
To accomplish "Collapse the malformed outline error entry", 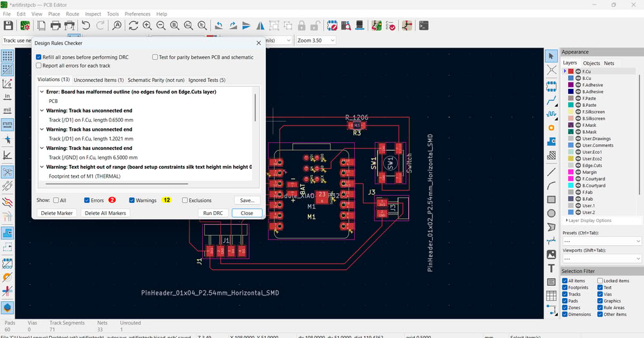I will [42, 92].
